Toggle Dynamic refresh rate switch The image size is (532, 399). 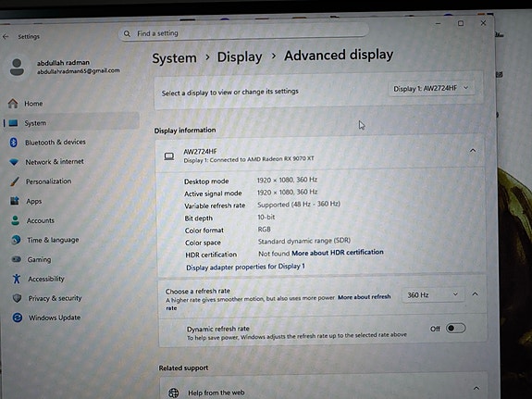pos(455,328)
